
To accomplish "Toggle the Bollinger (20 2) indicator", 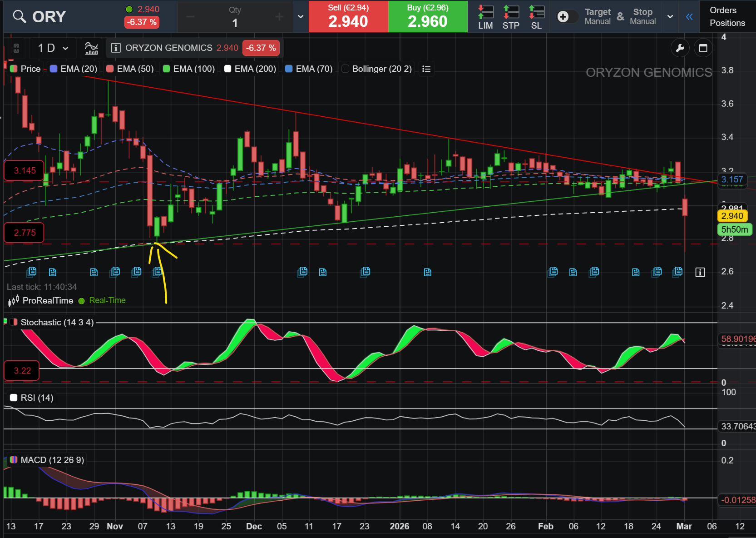I will [377, 69].
